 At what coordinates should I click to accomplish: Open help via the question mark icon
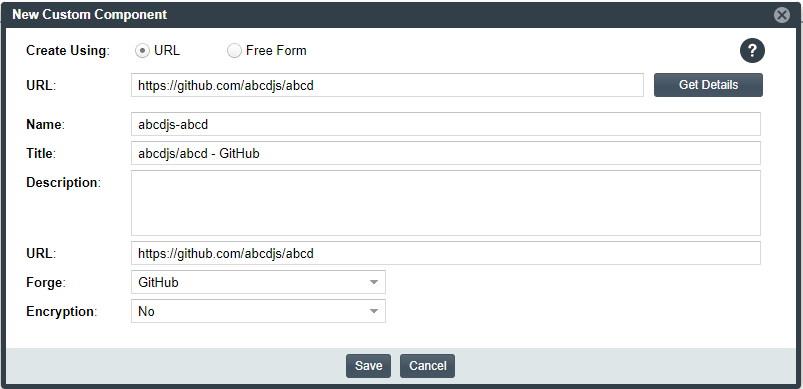[x=752, y=51]
